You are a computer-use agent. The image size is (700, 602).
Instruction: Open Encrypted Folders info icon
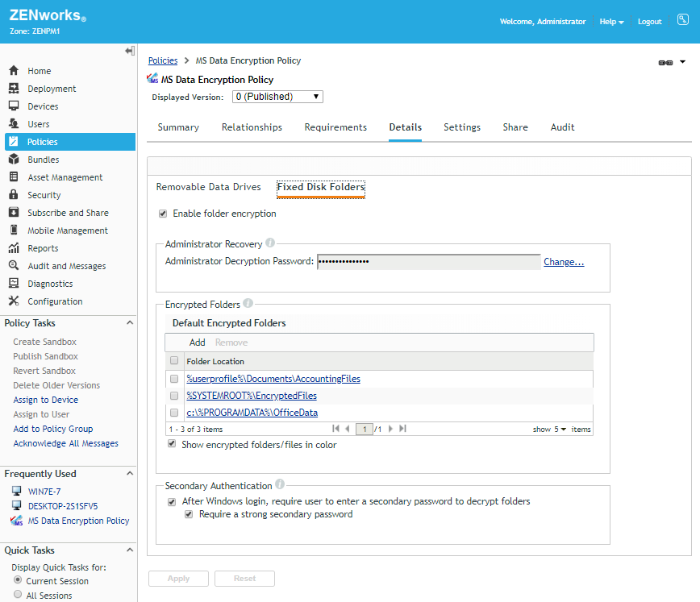click(x=248, y=303)
